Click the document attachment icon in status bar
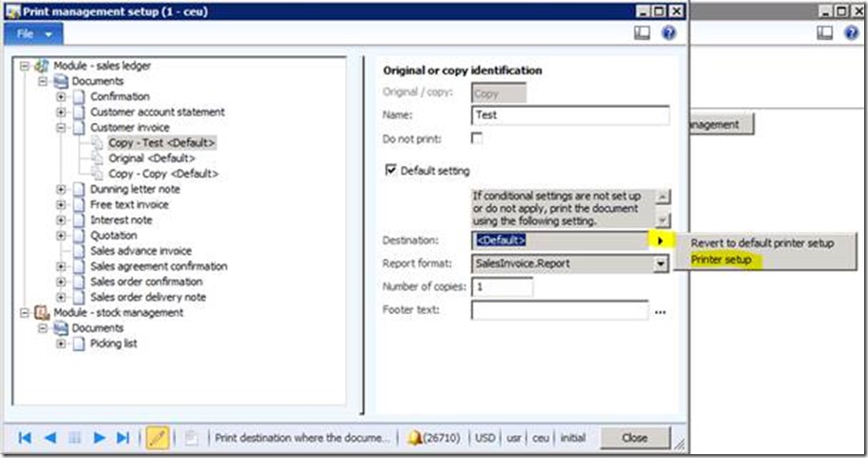The height and width of the screenshot is (458, 868). point(192,438)
